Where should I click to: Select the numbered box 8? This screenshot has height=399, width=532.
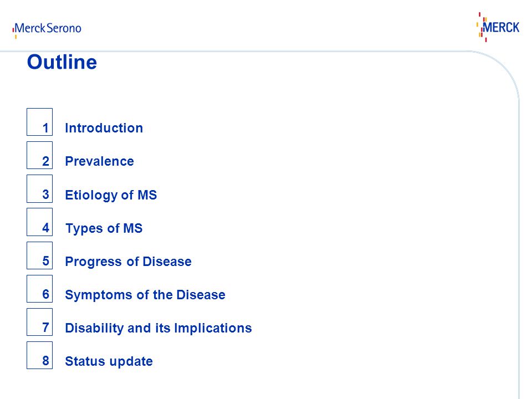point(40,355)
